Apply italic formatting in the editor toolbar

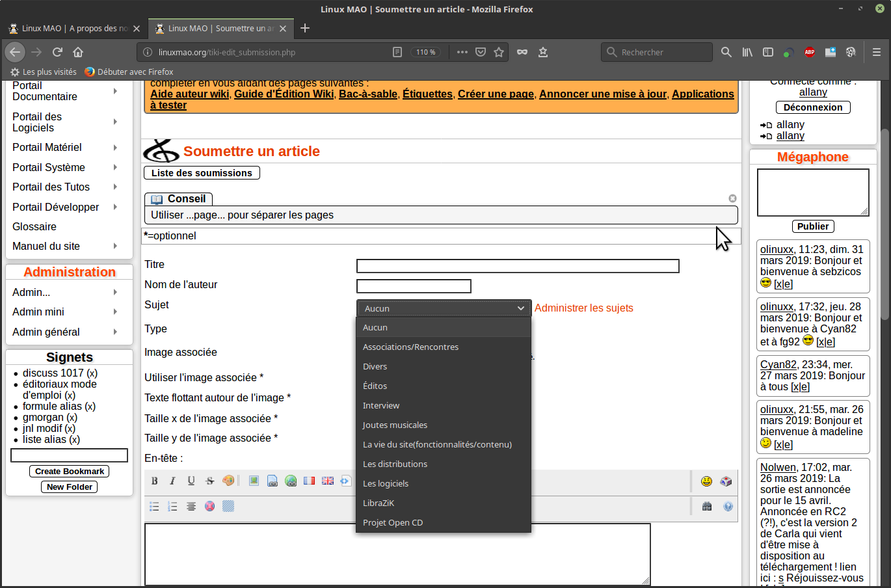click(172, 481)
